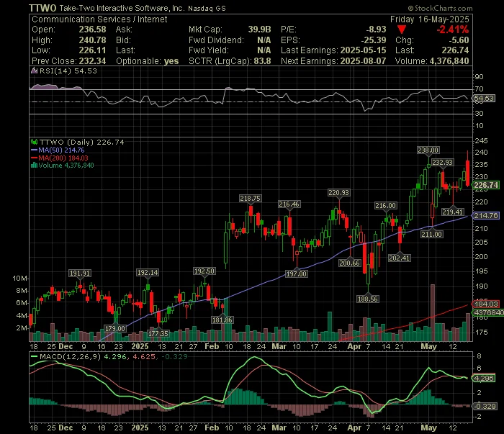Image resolution: width=504 pixels, height=434 pixels.
Task: Click the High value 240.78
Action: (x=93, y=40)
